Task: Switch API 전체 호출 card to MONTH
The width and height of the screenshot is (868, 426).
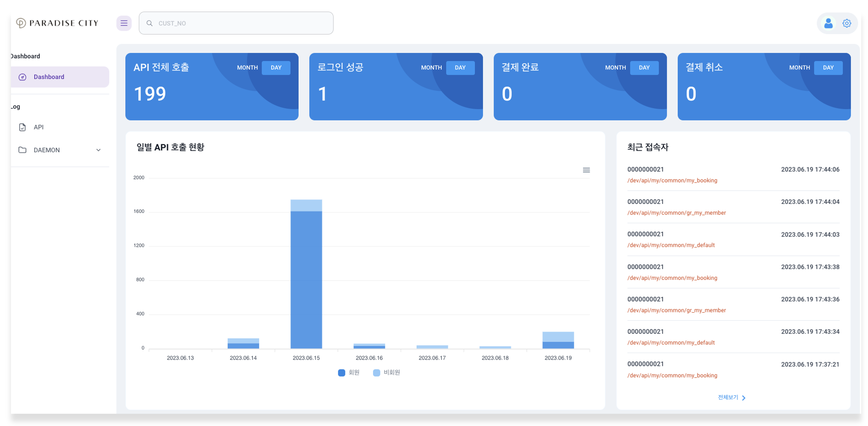Action: (247, 67)
